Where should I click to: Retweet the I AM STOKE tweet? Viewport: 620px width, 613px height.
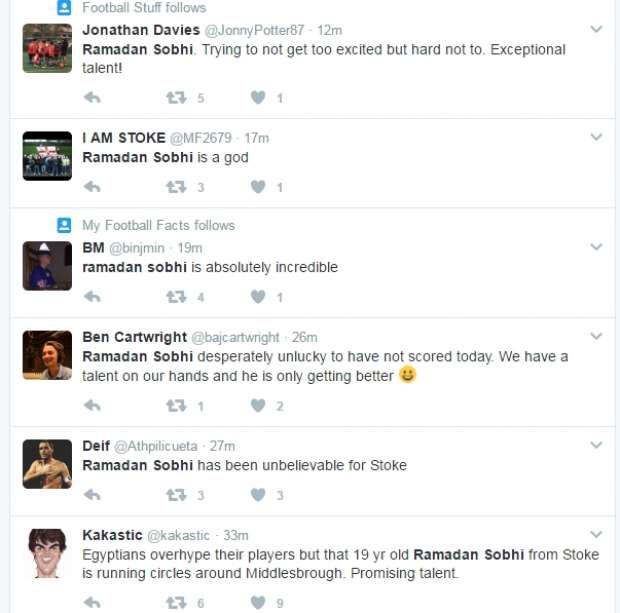point(176,187)
